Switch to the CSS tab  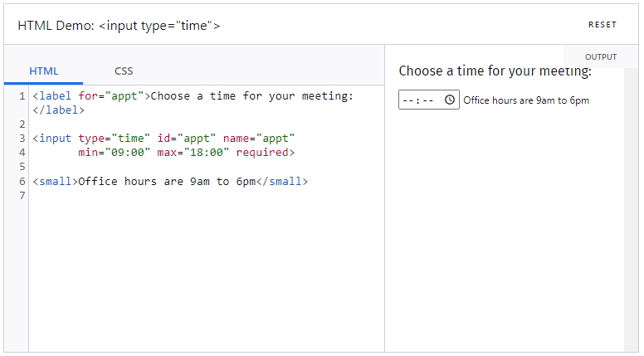click(124, 71)
